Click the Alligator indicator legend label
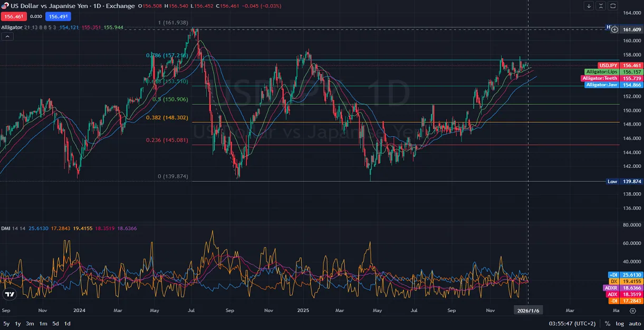Image resolution: width=644 pixels, height=330 pixels. tap(12, 27)
